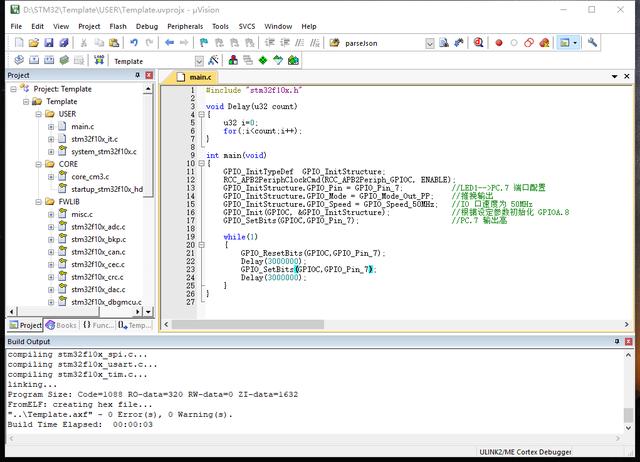Collapse the FWLIB group
Image resolution: width=640 pixels, height=462 pixels.
pyautogui.click(x=38, y=202)
